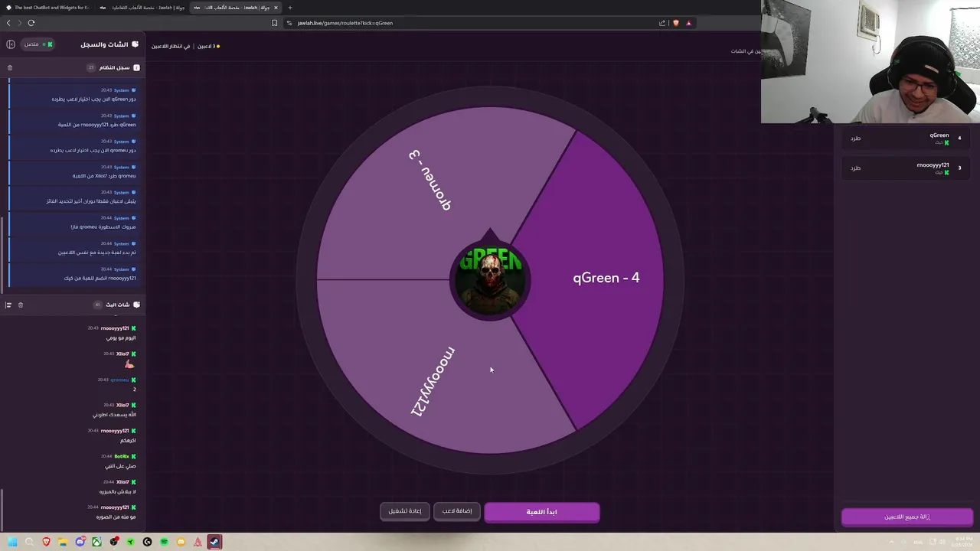Open Discord from the taskbar
Image resolution: width=980 pixels, height=551 pixels.
pyautogui.click(x=80, y=542)
